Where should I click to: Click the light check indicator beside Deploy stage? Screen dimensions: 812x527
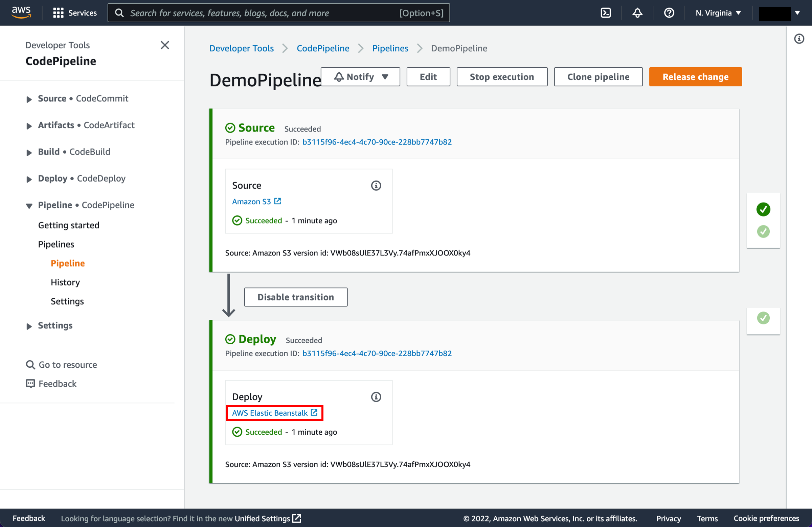pyautogui.click(x=763, y=318)
